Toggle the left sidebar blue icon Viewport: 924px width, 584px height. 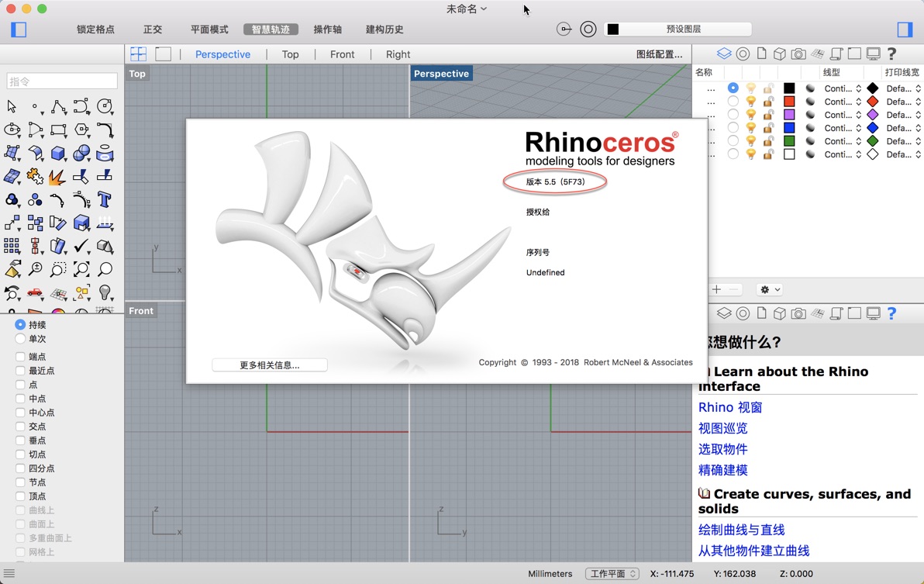pyautogui.click(x=19, y=29)
